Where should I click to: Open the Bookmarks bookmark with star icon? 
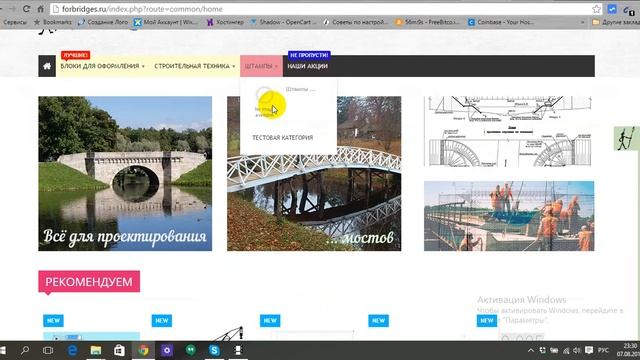point(52,22)
